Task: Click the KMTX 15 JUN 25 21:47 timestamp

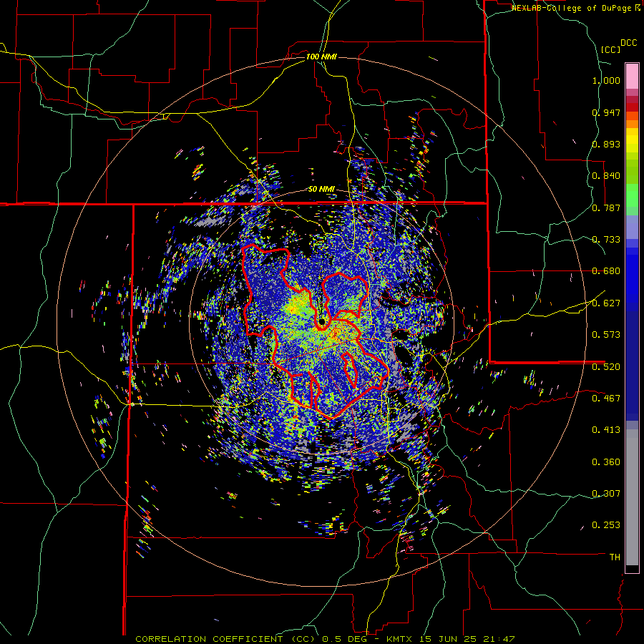Action: [x=451, y=639]
